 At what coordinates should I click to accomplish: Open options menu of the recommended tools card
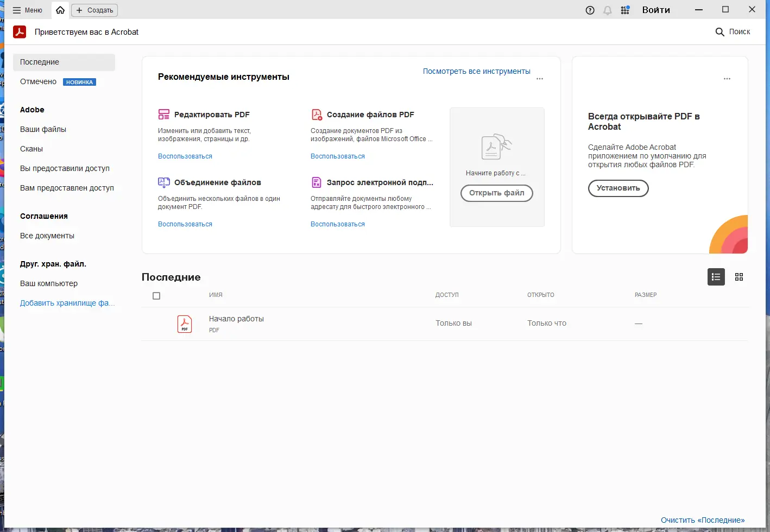pos(540,79)
